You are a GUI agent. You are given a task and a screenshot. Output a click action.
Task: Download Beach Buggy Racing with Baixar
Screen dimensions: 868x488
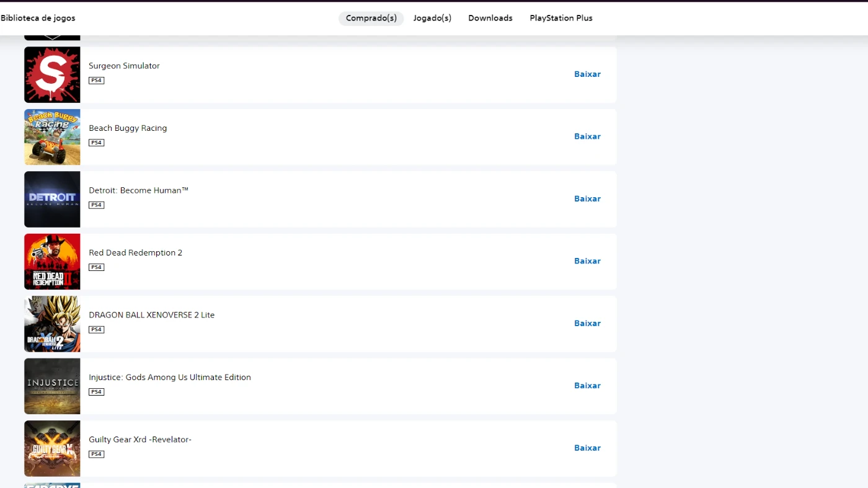pyautogui.click(x=587, y=136)
